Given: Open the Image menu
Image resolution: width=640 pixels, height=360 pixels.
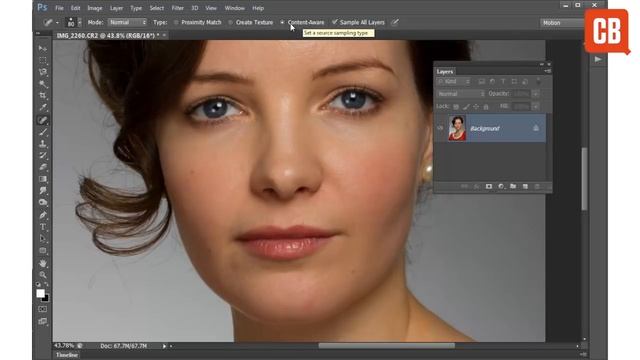Looking at the screenshot, I should point(95,8).
